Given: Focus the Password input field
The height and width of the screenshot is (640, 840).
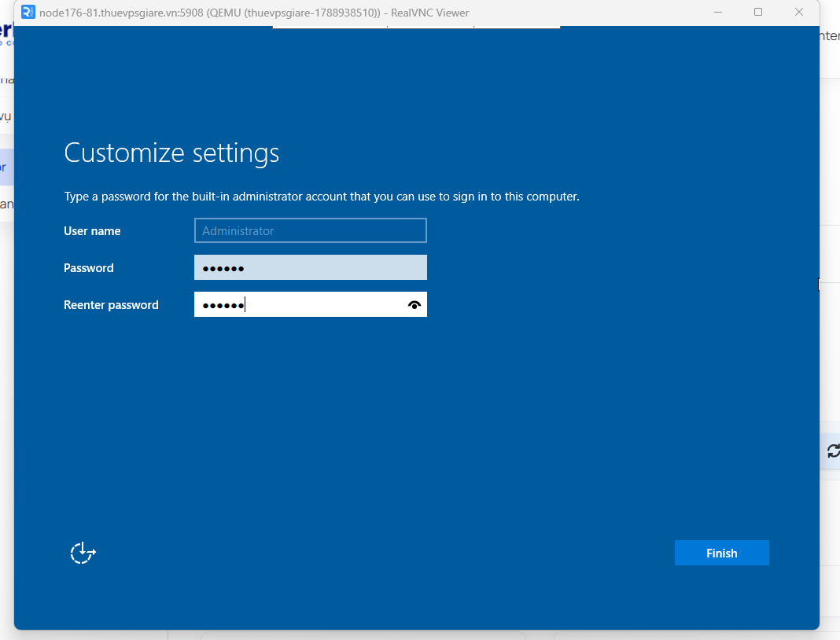Looking at the screenshot, I should click(310, 267).
